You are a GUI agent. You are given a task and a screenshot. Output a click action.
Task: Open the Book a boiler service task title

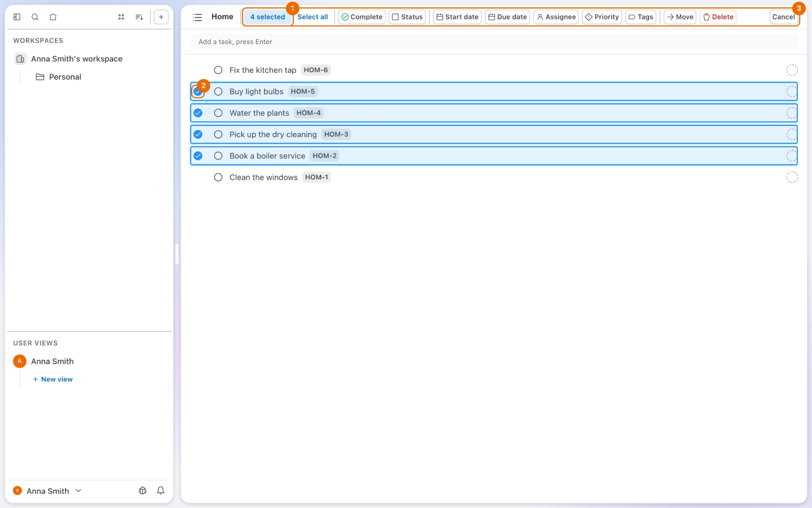click(x=267, y=156)
